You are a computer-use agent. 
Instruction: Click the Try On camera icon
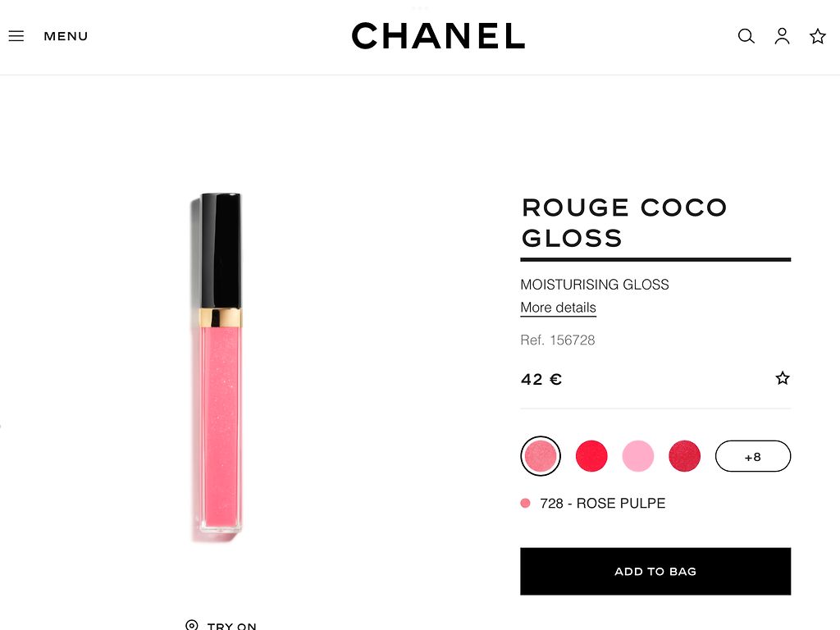tap(191, 624)
